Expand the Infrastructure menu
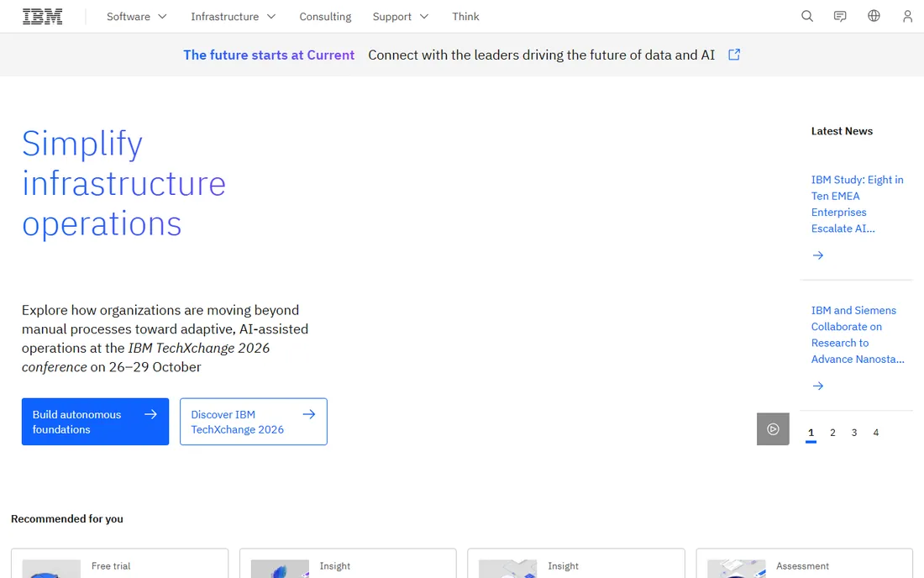This screenshot has height=578, width=924. click(x=233, y=17)
